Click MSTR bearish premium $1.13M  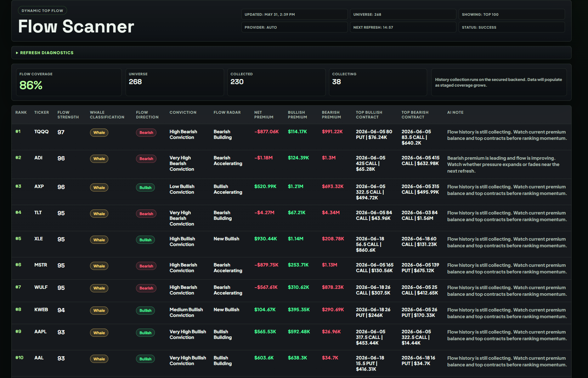tap(330, 265)
